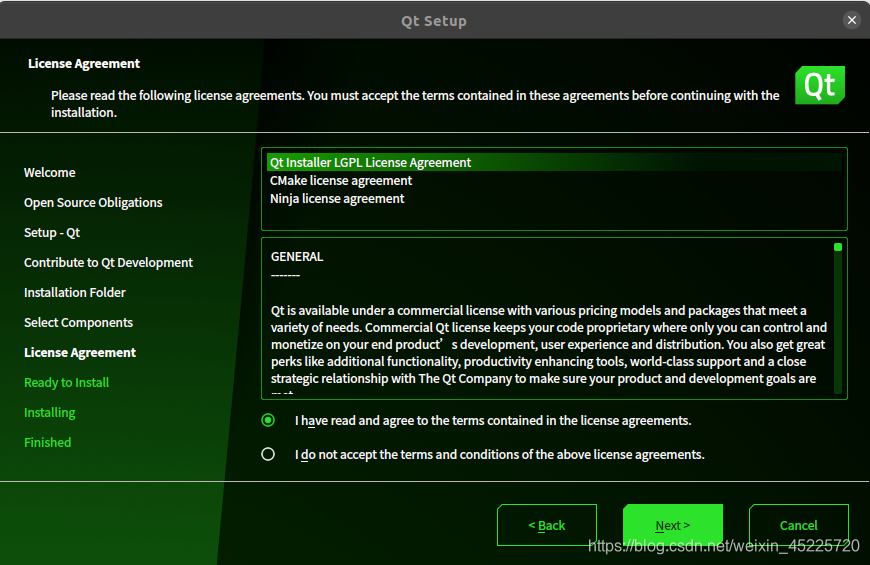This screenshot has height=565, width=870.
Task: Click Open Source Obligations step
Action: (93, 203)
